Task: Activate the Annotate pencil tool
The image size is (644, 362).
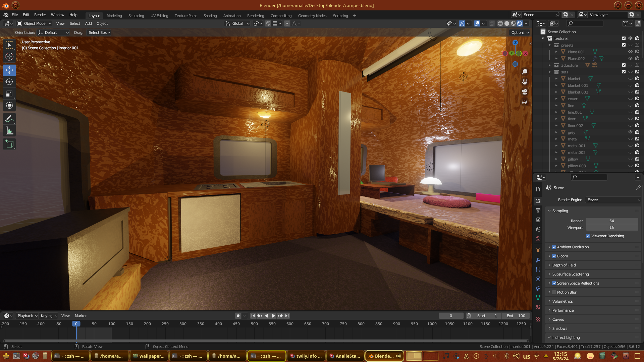Action: pos(9,119)
